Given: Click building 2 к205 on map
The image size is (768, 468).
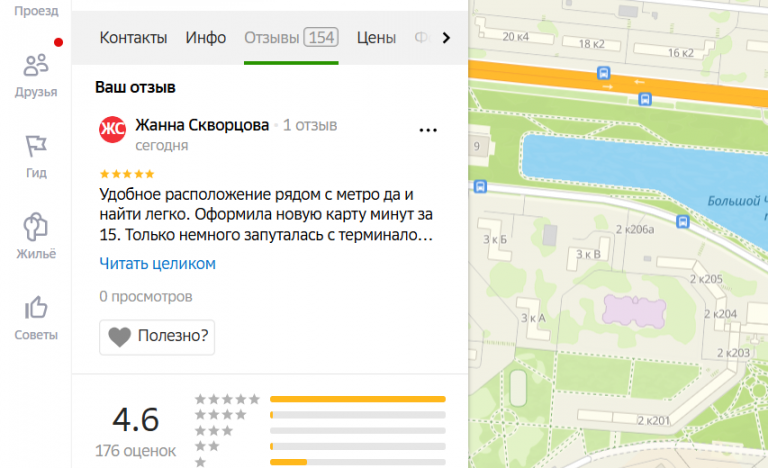Looking at the screenshot, I should 706,279.
